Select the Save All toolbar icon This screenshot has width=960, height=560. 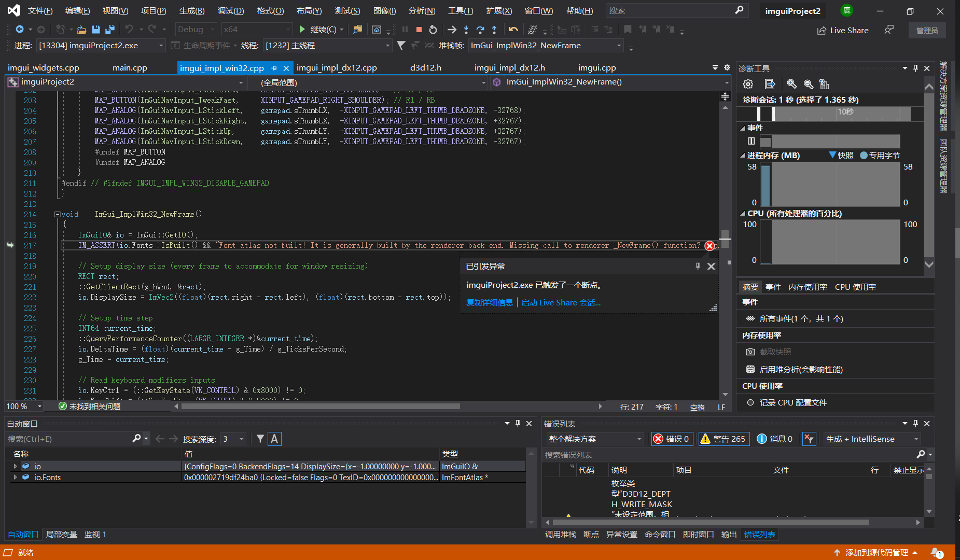tap(109, 30)
